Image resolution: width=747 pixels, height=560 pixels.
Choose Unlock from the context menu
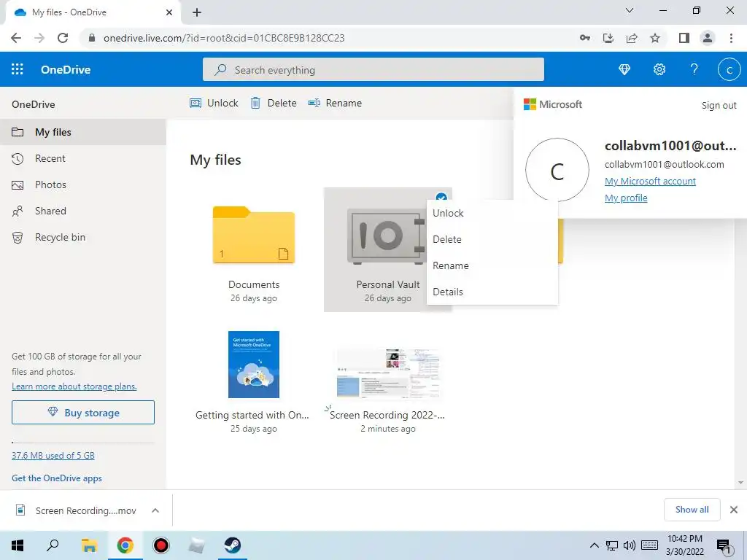click(x=492, y=213)
